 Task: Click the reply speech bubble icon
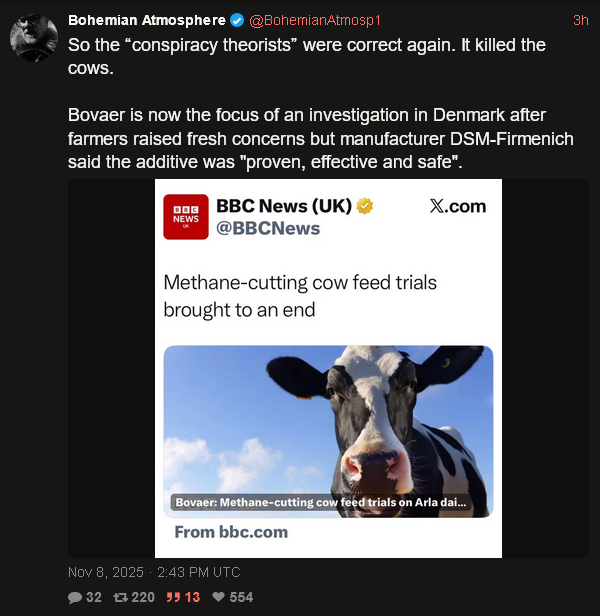click(75, 597)
